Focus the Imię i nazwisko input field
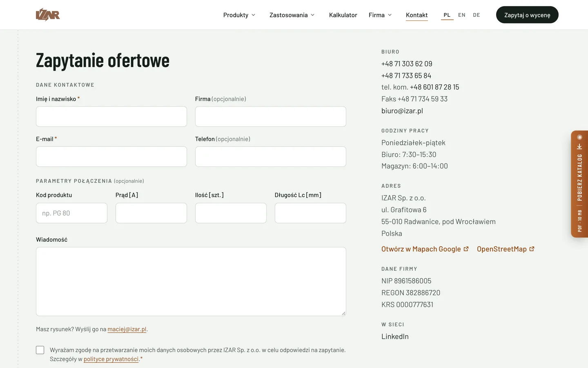 (111, 117)
